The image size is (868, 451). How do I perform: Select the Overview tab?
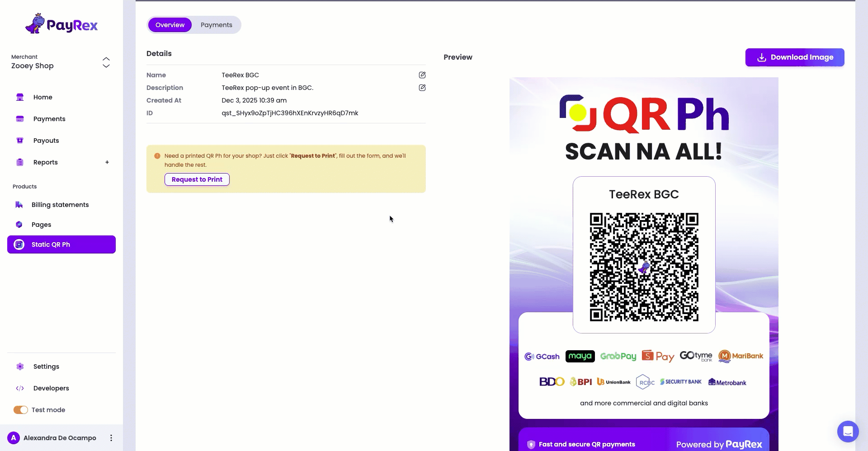[x=170, y=25]
